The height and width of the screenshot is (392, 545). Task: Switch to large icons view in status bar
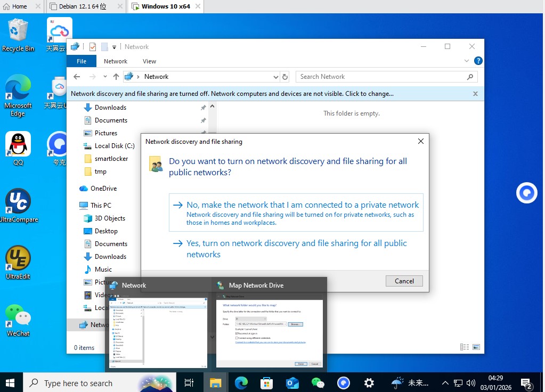coord(477,347)
